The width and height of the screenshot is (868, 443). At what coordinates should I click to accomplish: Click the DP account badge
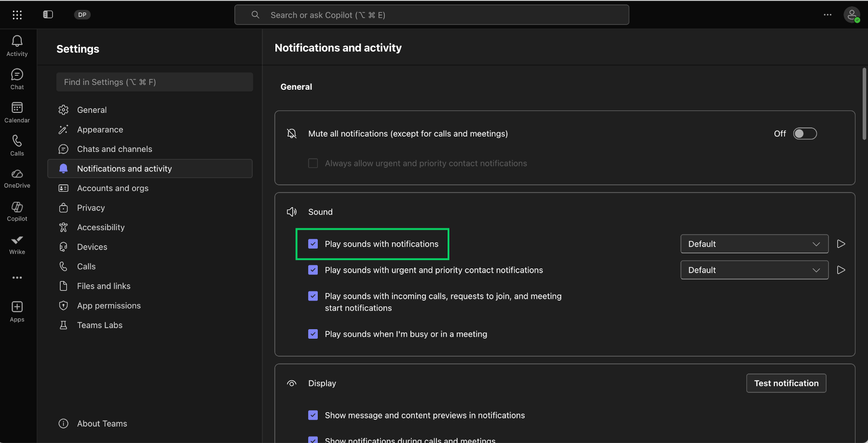point(82,14)
